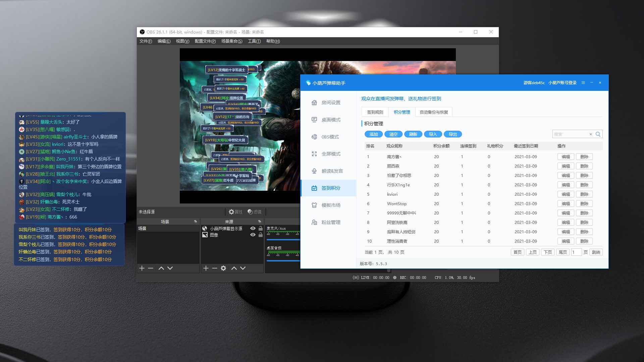Open the hamburger menu in 小葫芦弹幕助手 titlebar

pos(583,83)
